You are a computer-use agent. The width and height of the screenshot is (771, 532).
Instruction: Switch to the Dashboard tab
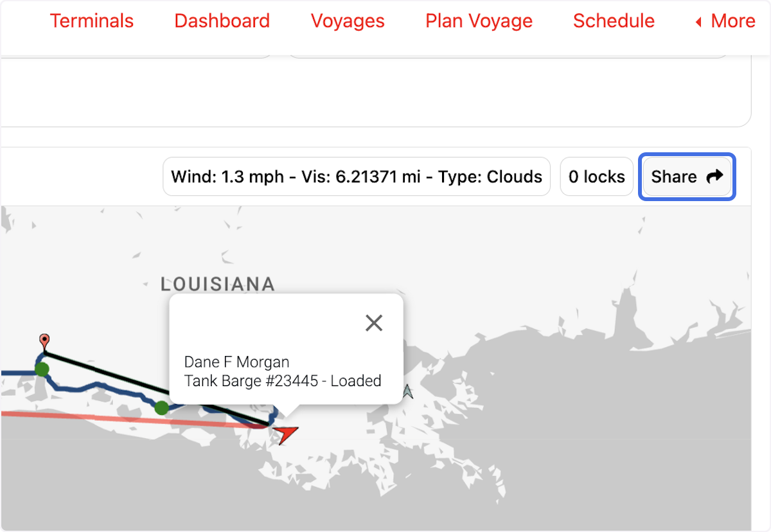[222, 21]
